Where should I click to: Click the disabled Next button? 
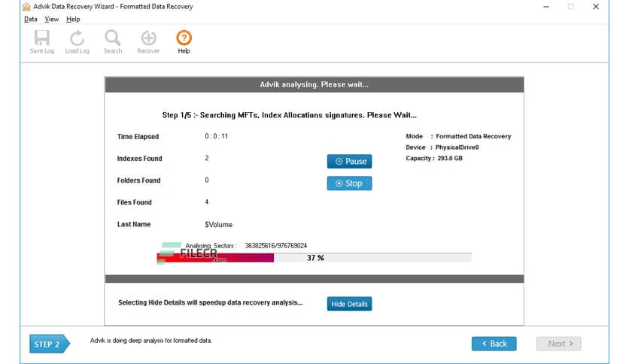[x=558, y=344]
